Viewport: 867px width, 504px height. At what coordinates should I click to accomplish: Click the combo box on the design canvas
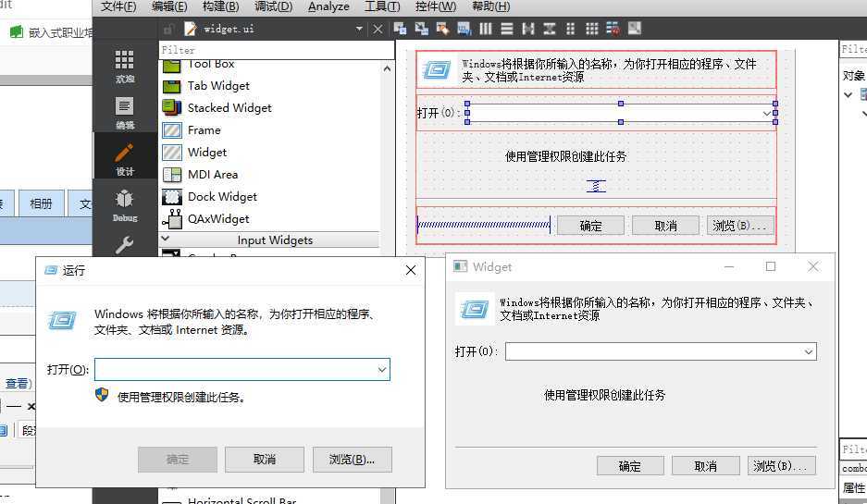[621, 113]
